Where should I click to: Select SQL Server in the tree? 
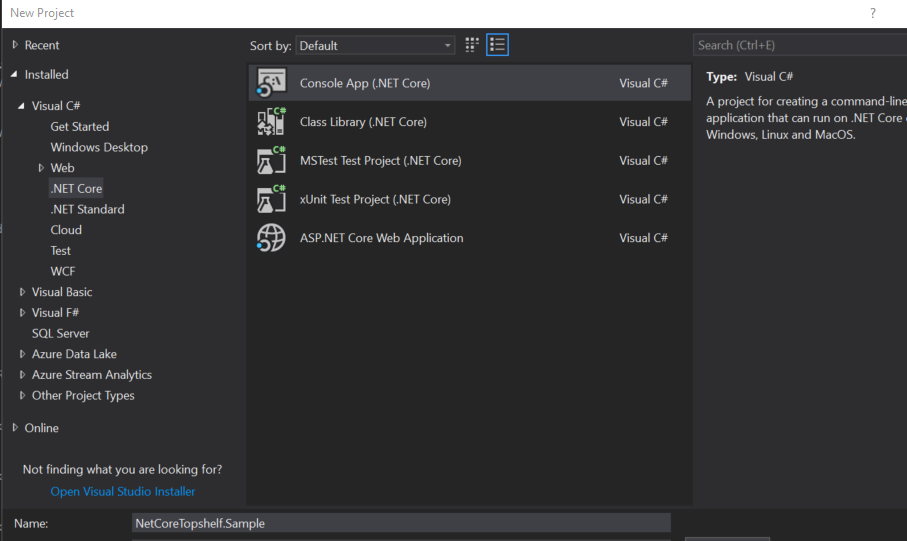61,333
